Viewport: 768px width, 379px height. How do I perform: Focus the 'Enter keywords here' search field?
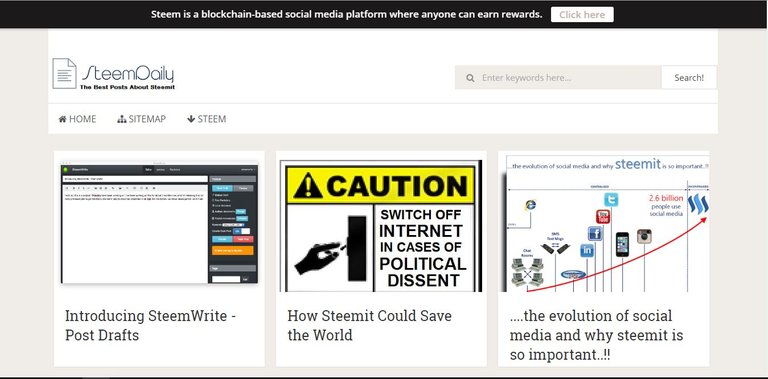558,77
